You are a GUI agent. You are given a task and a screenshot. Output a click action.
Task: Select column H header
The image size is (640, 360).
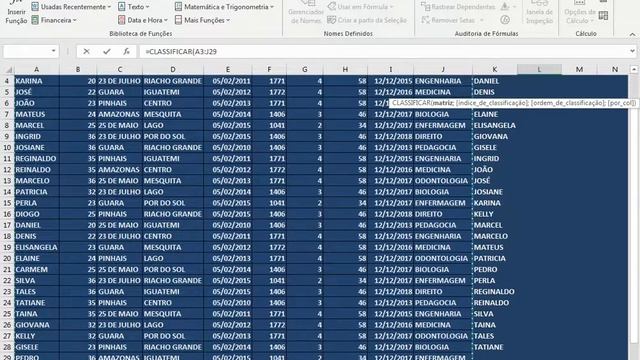(345, 69)
